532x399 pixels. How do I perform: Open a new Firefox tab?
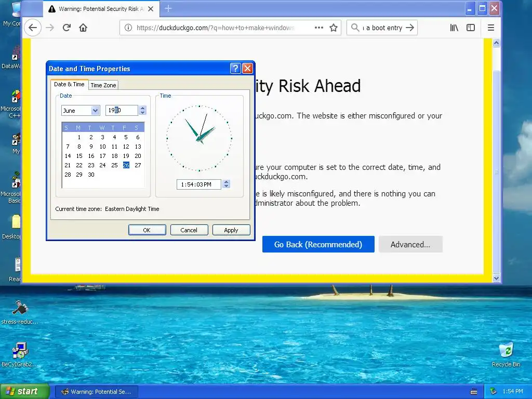tap(168, 8)
